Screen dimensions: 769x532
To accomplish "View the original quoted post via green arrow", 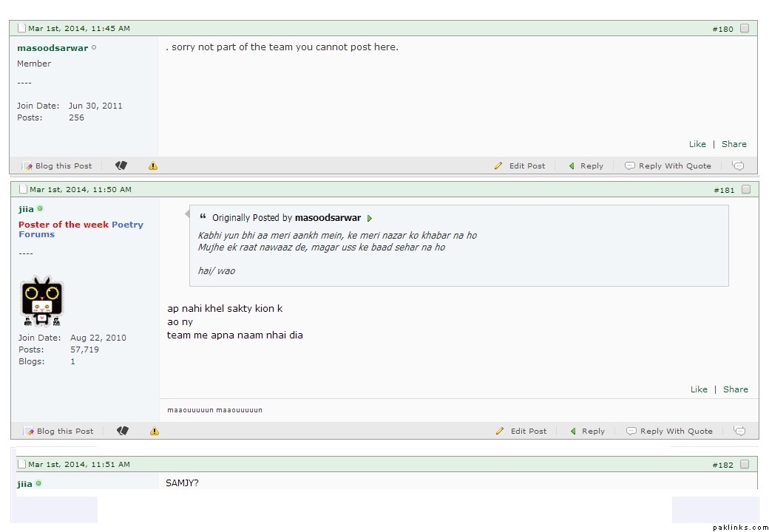I will tap(370, 218).
